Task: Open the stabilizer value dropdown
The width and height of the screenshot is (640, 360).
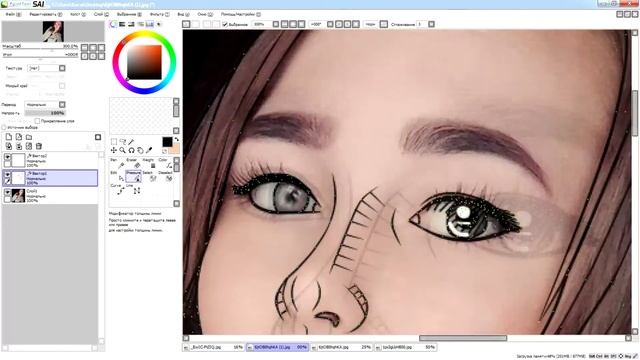Action: (x=431, y=24)
